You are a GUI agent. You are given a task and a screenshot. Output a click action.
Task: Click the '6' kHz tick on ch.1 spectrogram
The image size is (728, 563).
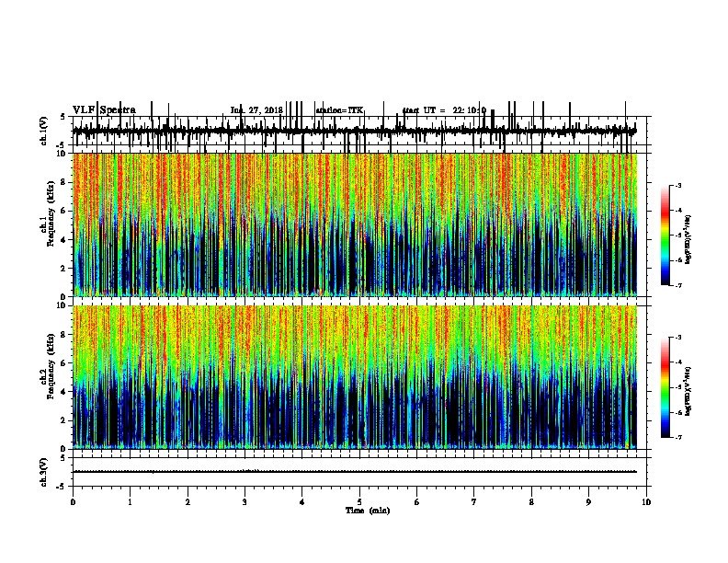(64, 211)
